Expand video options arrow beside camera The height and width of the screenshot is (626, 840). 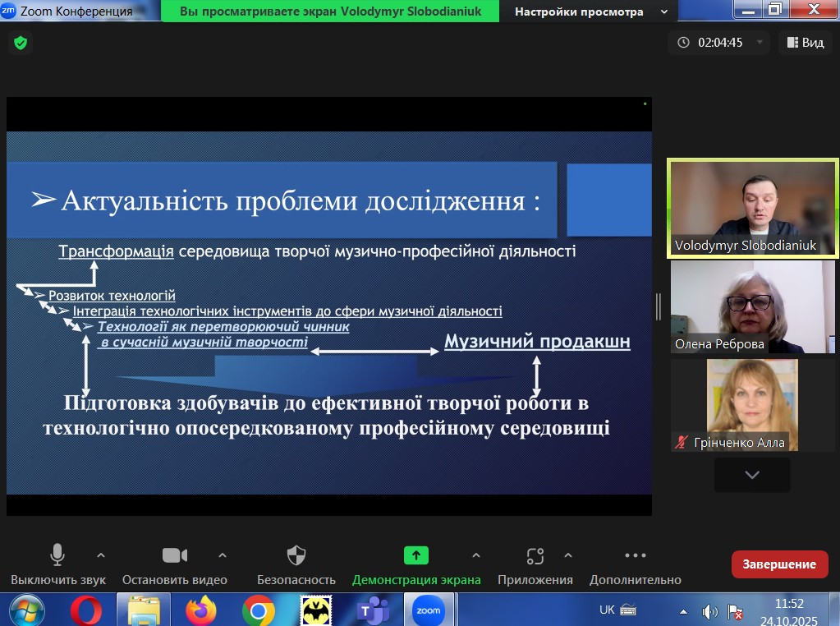[x=223, y=555]
